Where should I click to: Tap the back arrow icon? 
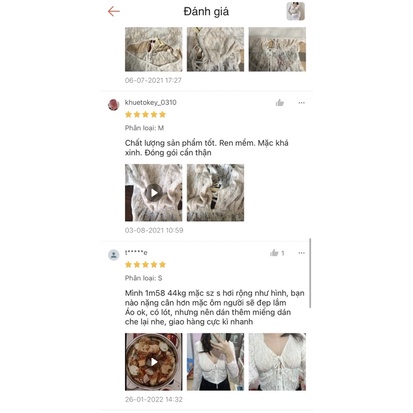point(114,11)
